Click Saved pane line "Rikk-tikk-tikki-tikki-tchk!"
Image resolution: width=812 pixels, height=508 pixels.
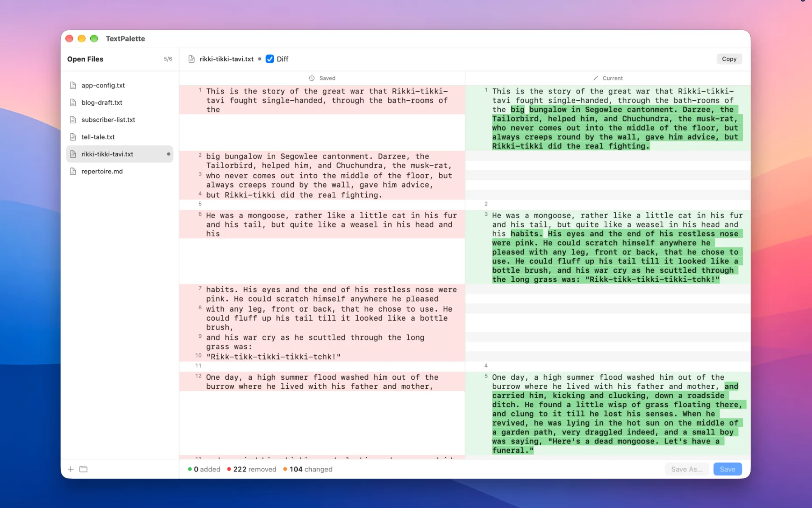[x=322, y=357]
